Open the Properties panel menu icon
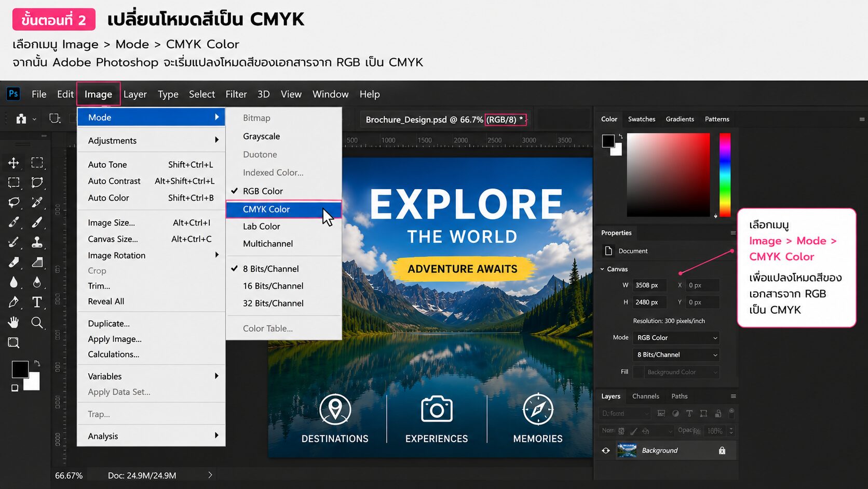The height and width of the screenshot is (489, 868). coord(733,233)
